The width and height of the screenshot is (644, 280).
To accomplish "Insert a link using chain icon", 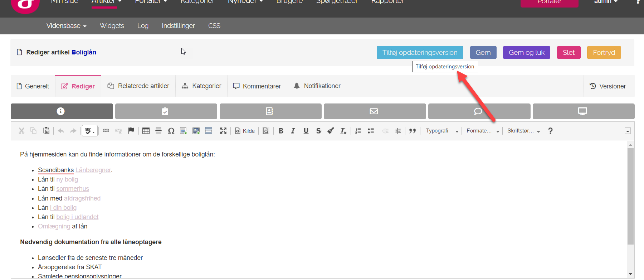I will click(x=106, y=131).
